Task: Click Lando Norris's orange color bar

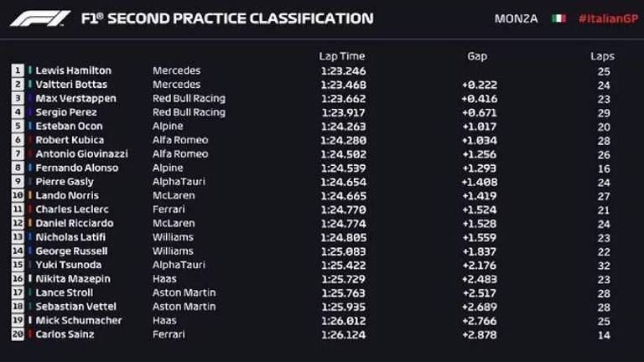Action: click(30, 195)
